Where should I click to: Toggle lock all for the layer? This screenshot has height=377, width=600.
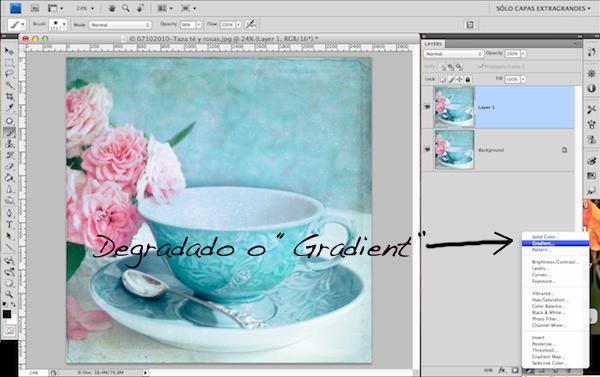point(467,79)
